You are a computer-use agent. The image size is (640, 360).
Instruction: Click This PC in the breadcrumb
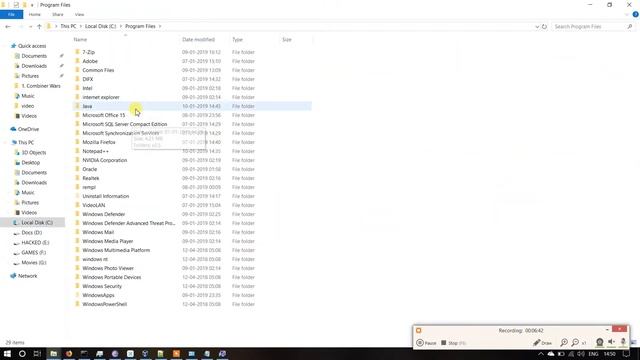coord(68,26)
